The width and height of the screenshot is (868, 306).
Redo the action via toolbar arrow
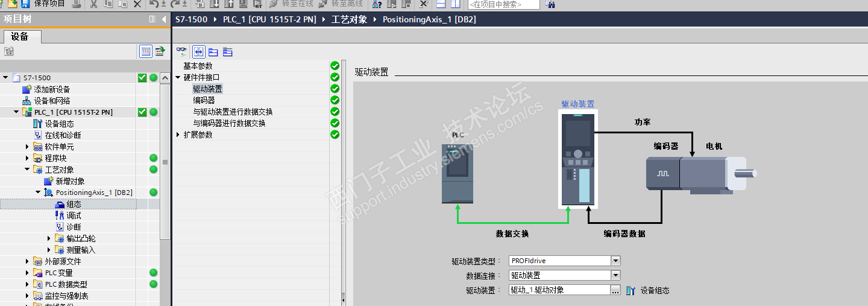pyautogui.click(x=175, y=4)
